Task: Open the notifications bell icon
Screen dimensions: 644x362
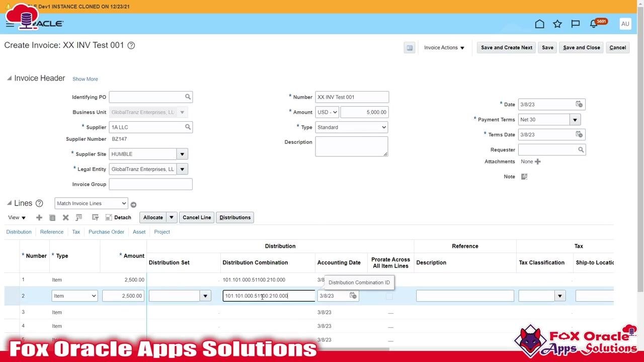Action: (594, 24)
